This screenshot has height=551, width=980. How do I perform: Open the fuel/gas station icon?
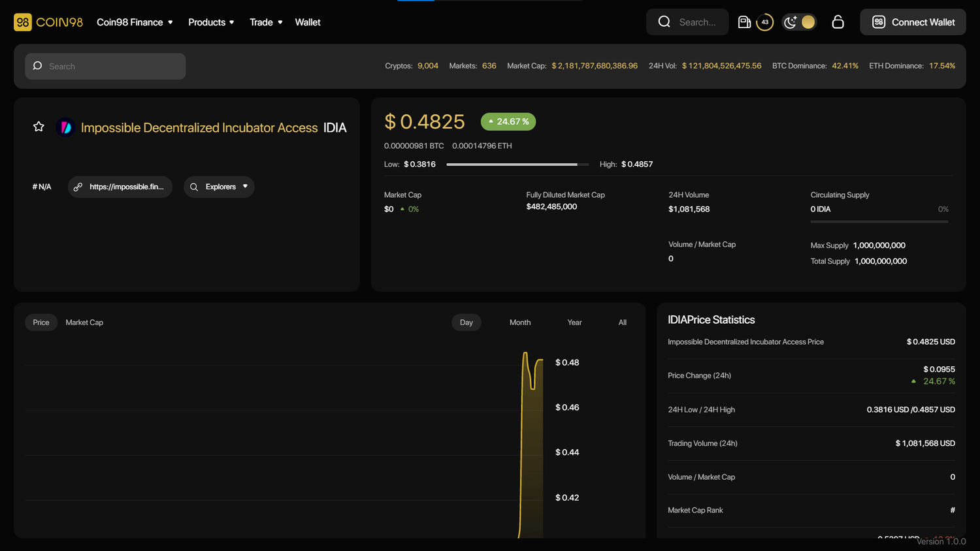pyautogui.click(x=744, y=22)
